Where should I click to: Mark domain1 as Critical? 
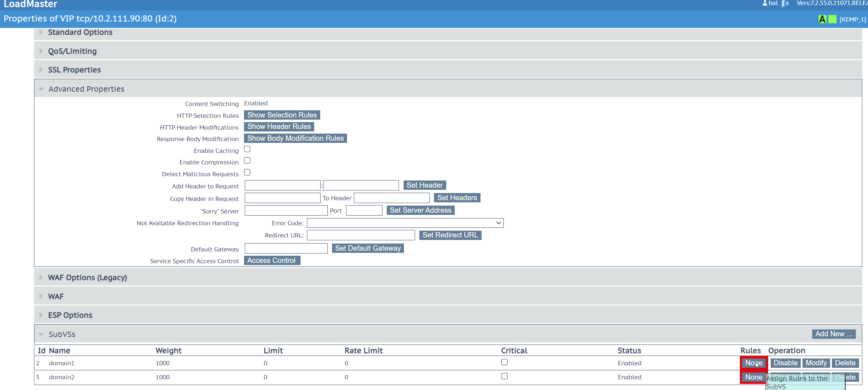point(504,362)
